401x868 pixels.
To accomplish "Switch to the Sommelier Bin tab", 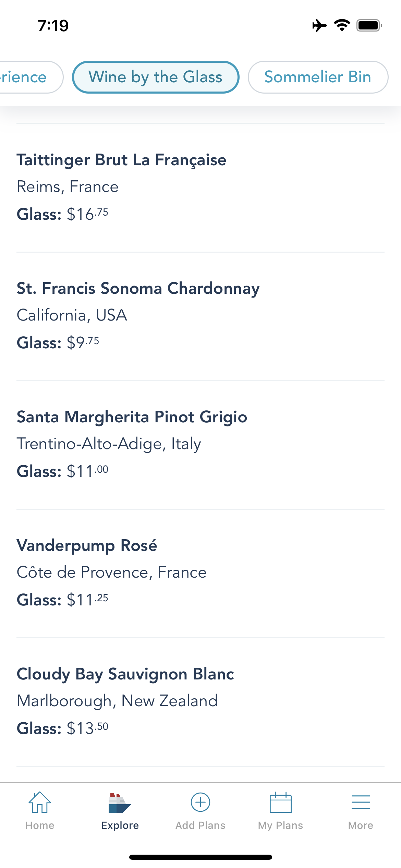I will click(318, 77).
